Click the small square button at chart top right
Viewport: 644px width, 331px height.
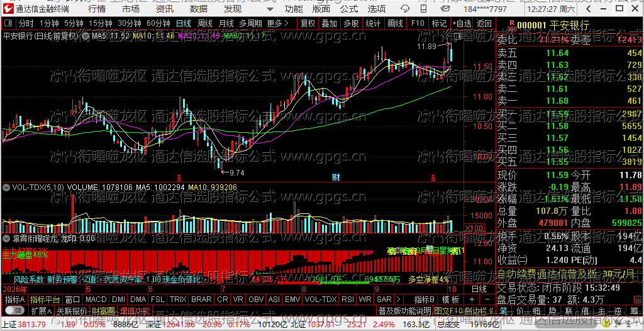pyautogui.click(x=458, y=36)
